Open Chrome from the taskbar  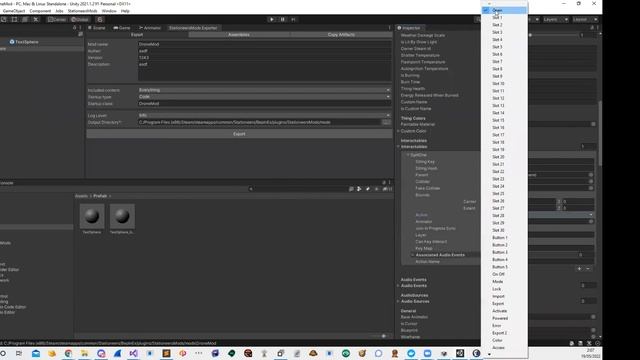coord(68,353)
